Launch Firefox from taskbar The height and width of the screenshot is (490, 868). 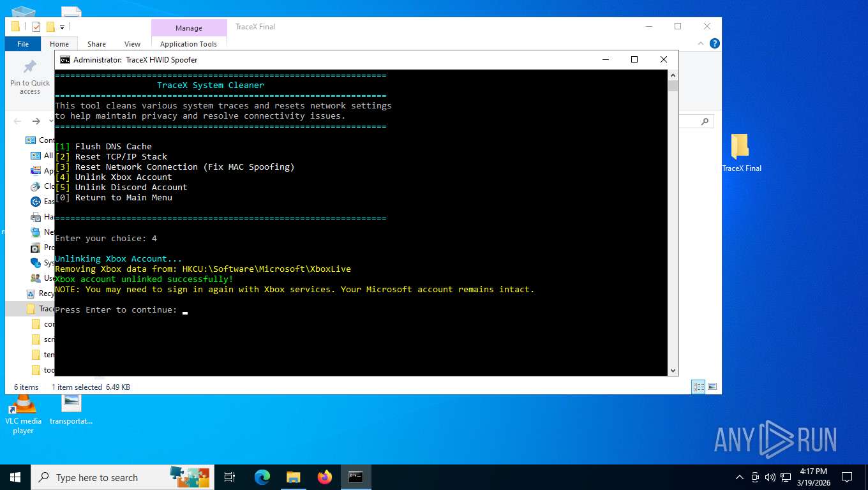325,477
